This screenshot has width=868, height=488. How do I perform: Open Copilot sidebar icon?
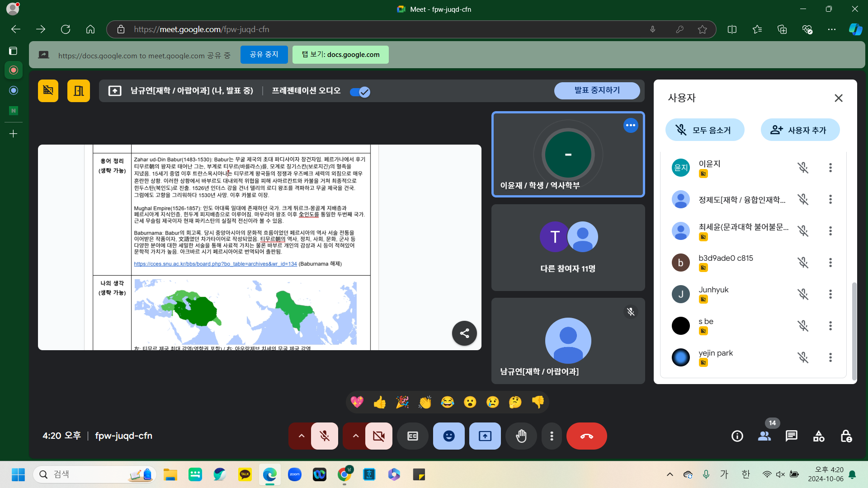point(855,29)
